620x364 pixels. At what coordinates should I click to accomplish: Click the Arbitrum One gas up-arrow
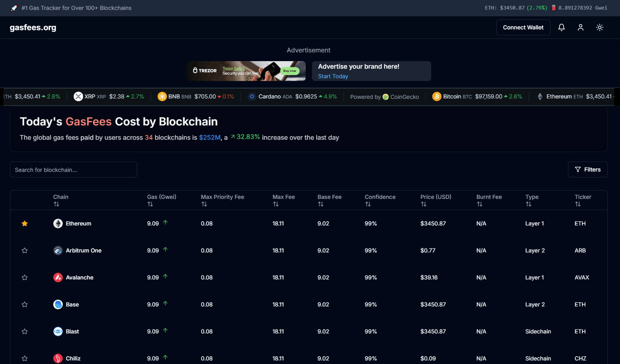165,249
